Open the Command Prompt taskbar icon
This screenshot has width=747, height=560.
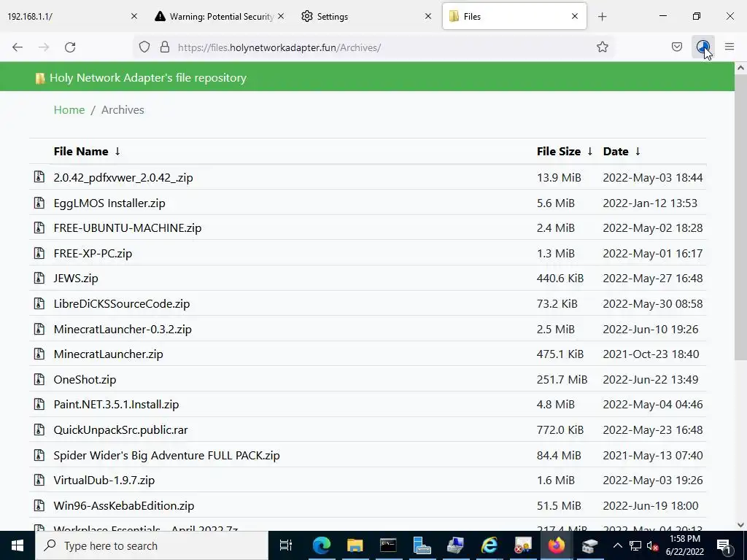point(388,545)
